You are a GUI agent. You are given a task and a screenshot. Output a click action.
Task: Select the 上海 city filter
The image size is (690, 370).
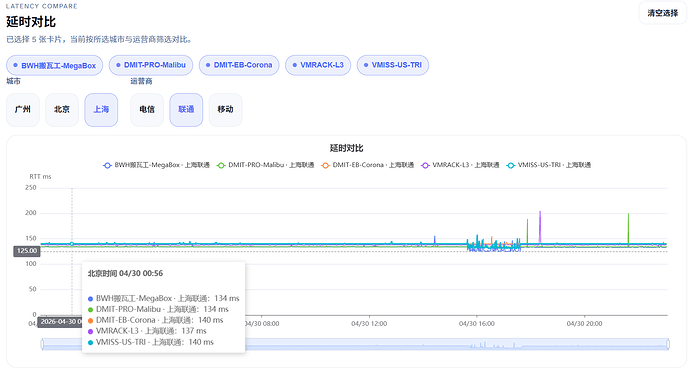101,110
